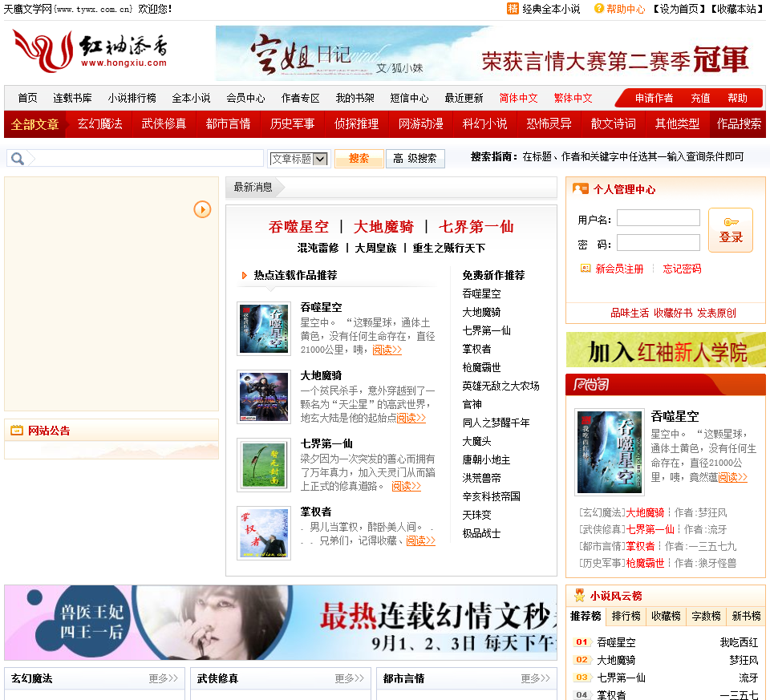Image resolution: width=770 pixels, height=700 pixels.
Task: Select the 都市言情 category tab
Action: click(x=229, y=124)
